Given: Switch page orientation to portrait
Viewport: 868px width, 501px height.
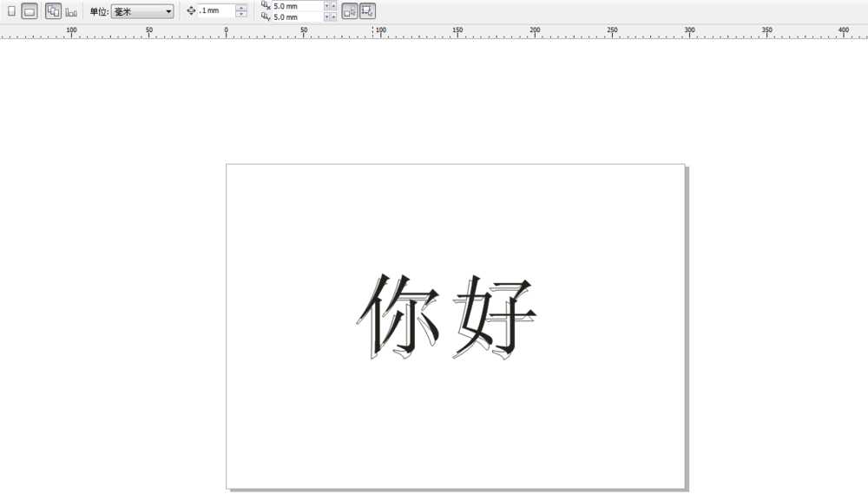Looking at the screenshot, I should coord(11,10).
